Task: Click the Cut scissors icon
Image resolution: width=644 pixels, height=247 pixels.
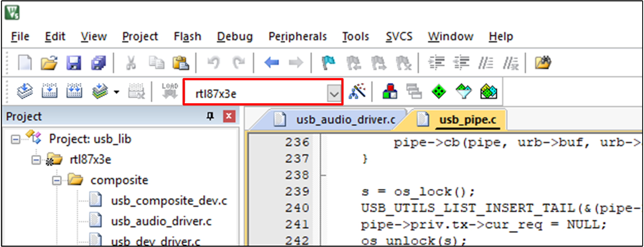Action: pos(131,63)
